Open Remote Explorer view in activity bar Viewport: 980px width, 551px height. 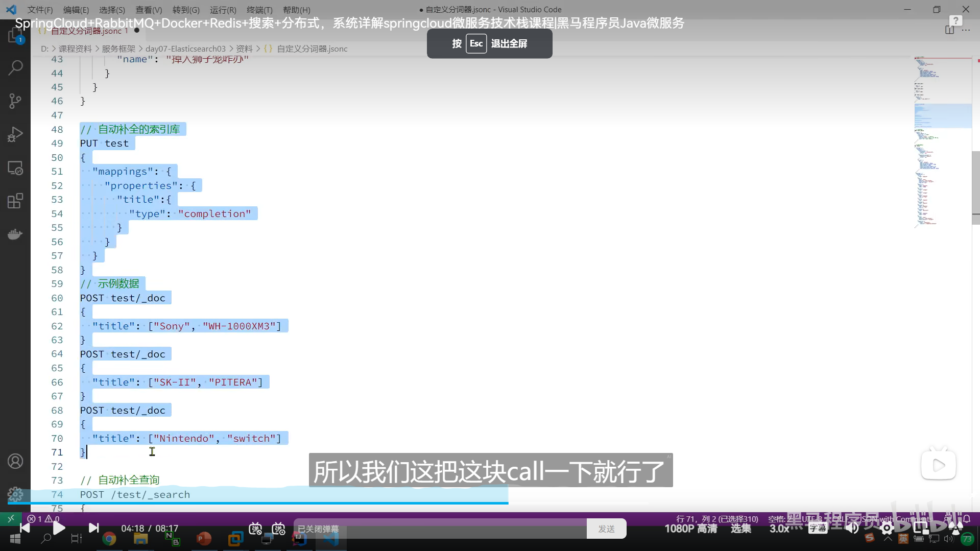15,168
